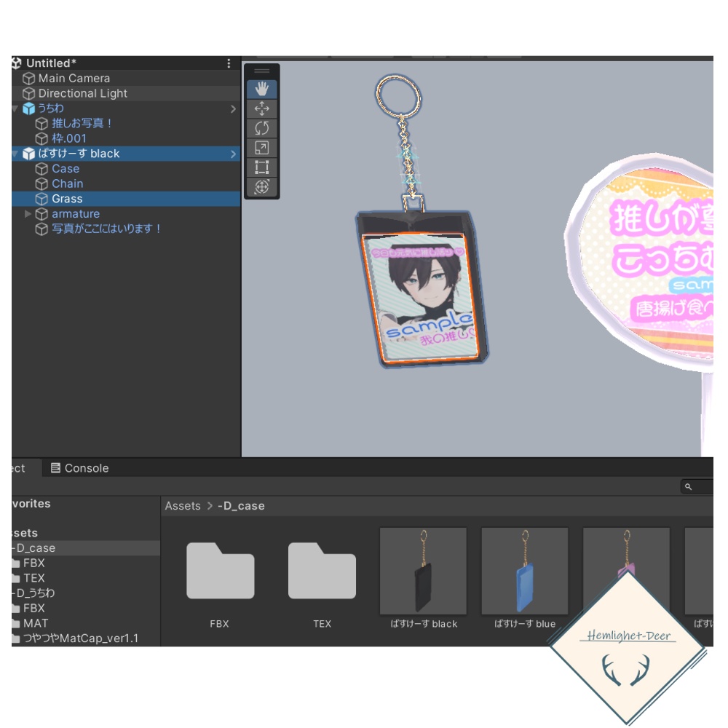Select つやつやMatCap_ver1.1 folder in project tree

[x=86, y=638]
